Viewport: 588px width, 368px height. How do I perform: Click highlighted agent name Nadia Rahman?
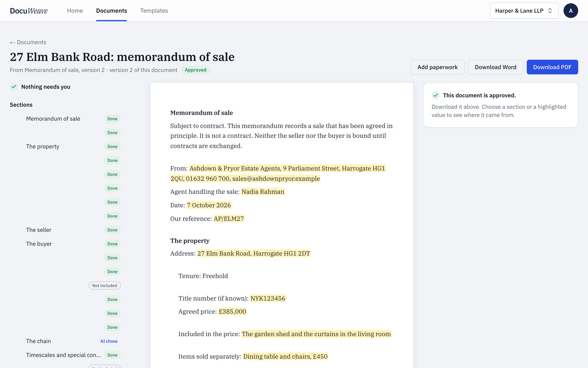(263, 192)
